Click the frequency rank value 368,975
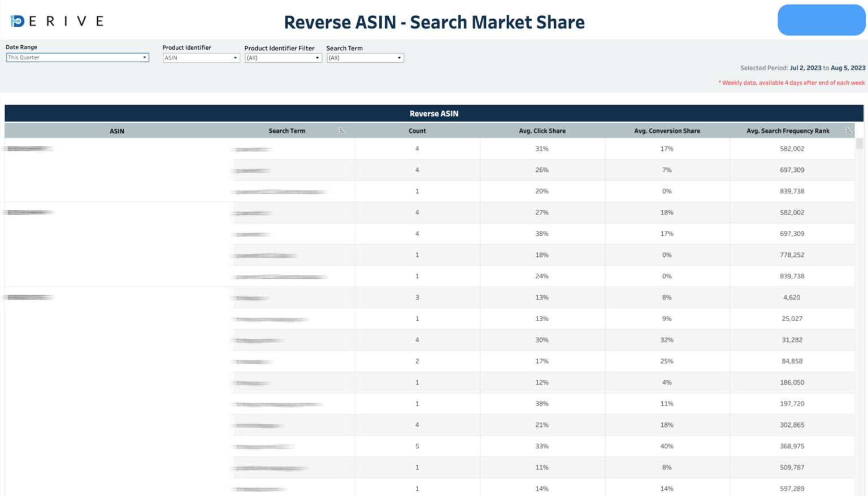Viewport: 868px width, 496px height. 792,446
